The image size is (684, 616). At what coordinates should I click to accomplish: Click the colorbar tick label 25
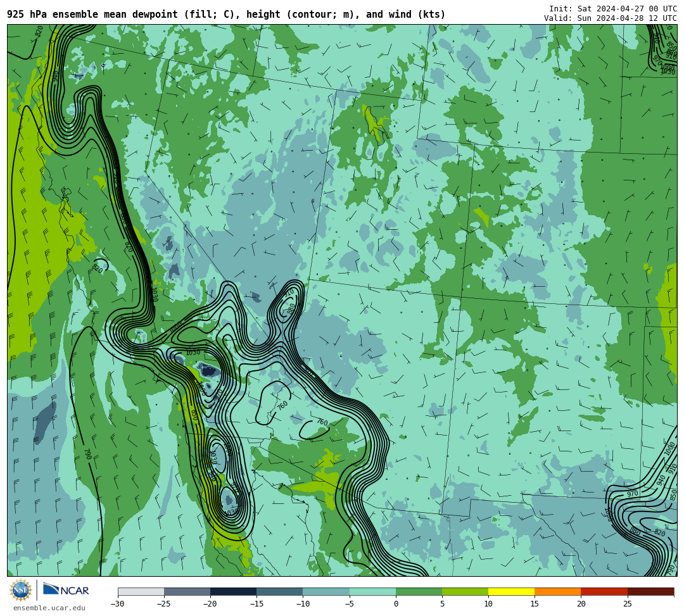[x=627, y=604]
